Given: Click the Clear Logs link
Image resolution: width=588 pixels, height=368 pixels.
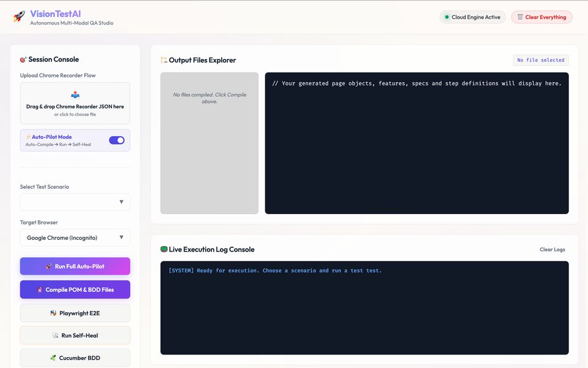Looking at the screenshot, I should [552, 250].
